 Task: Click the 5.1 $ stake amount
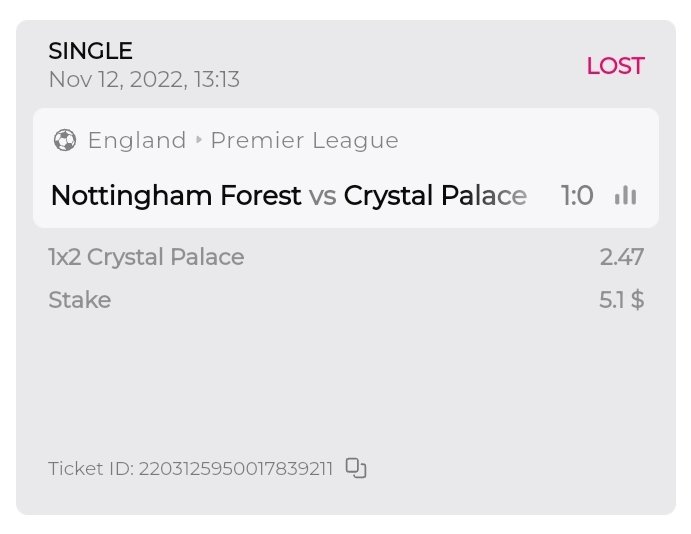(x=622, y=300)
